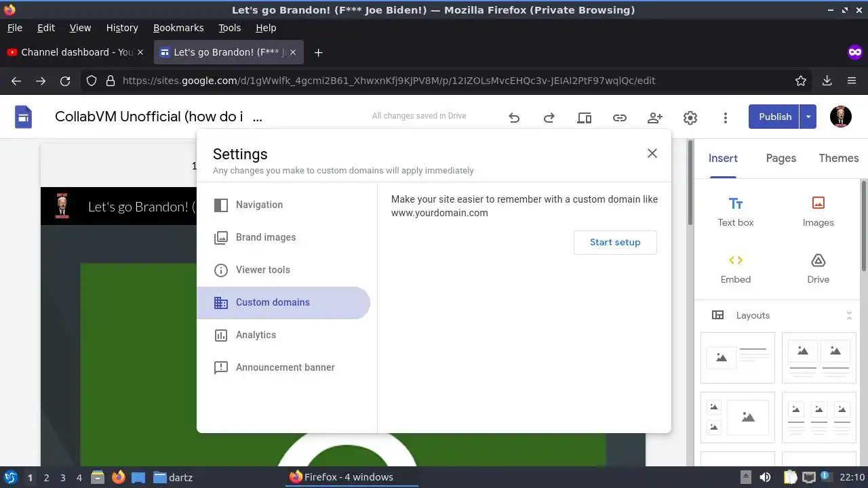Select the two small images with large image layout
Viewport: 868px width, 488px height.
click(x=738, y=418)
